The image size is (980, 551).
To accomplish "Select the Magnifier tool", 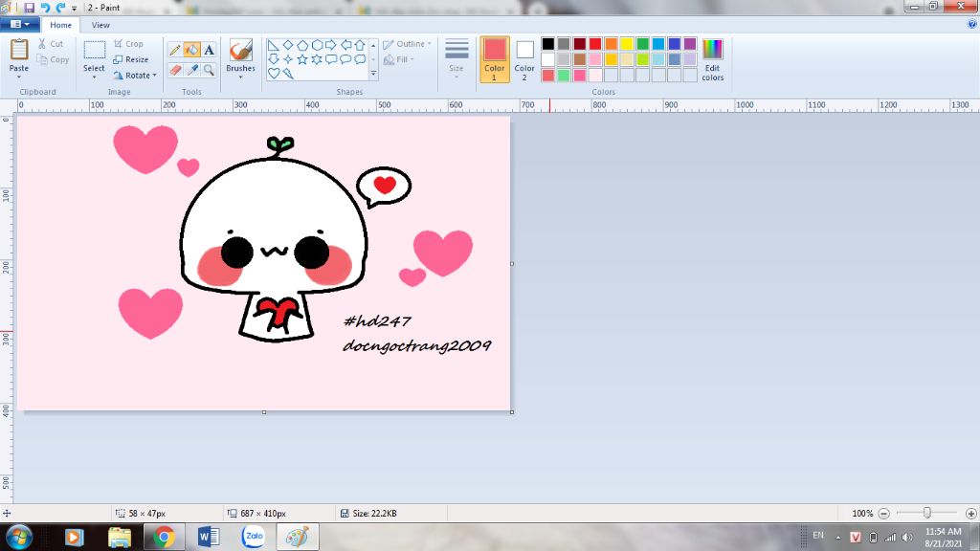I will click(x=209, y=70).
